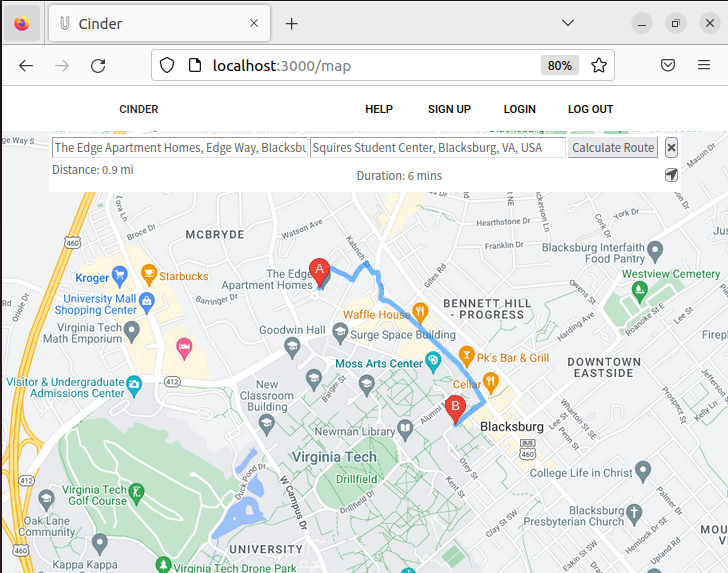Click the 80% zoom level indicator
Screen dimensions: 728x573
(x=559, y=65)
